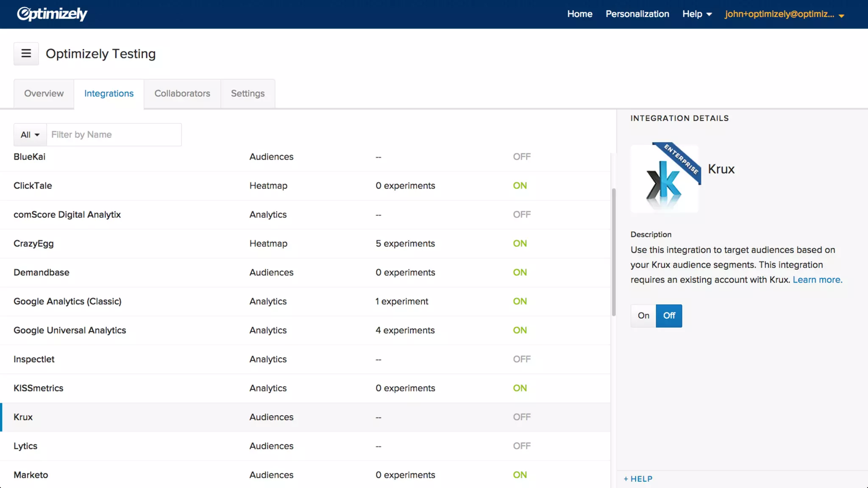Follow the Learn more link

[817, 280]
